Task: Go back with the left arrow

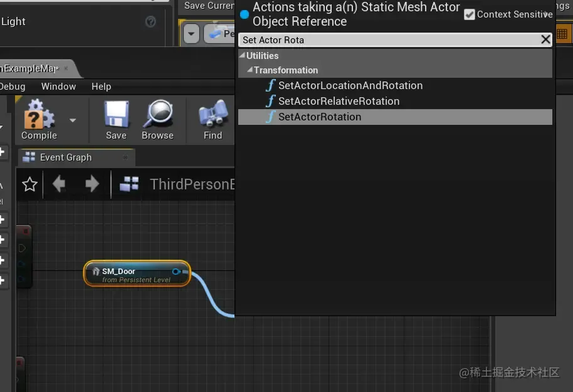Action: pyautogui.click(x=58, y=184)
